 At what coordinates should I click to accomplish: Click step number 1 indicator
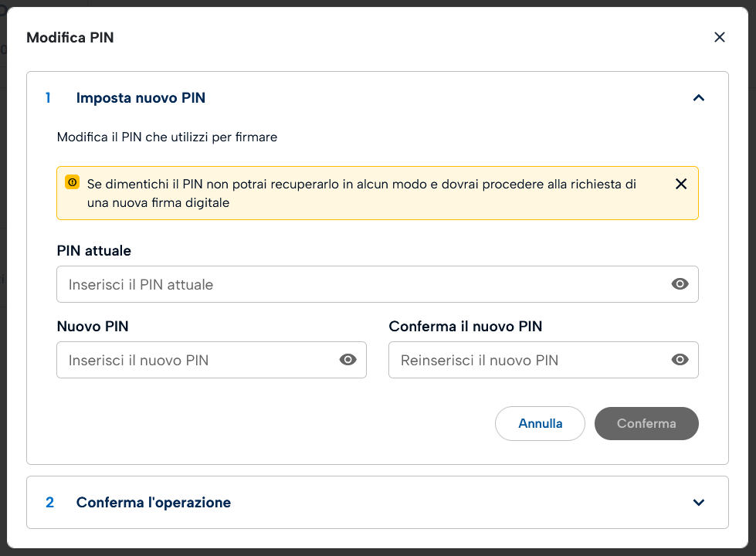(49, 98)
